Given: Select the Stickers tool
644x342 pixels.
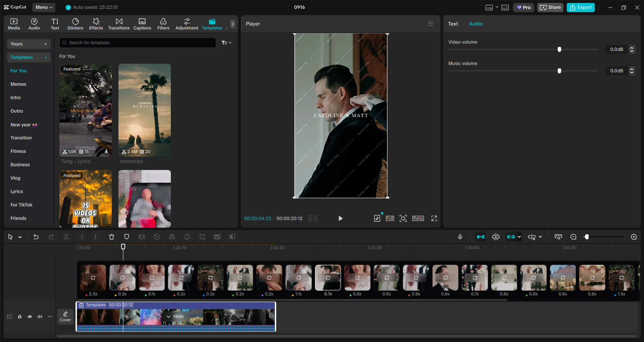Looking at the screenshot, I should click(75, 23).
